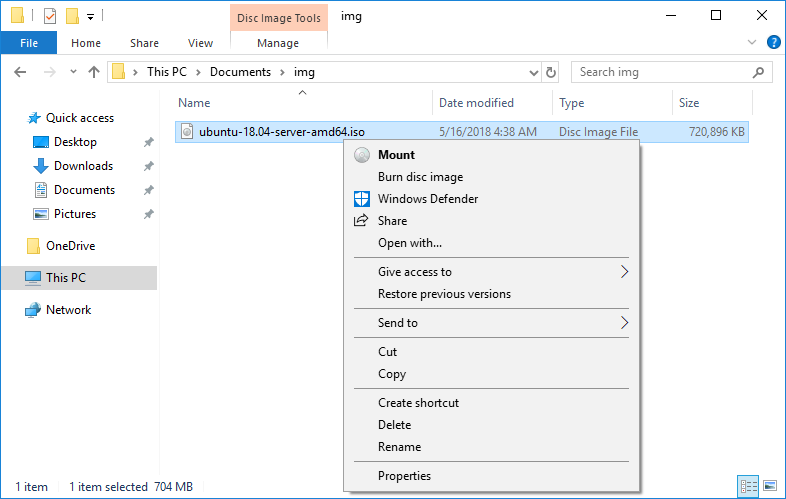The height and width of the screenshot is (499, 786).
Task: Expand the chevron after This PC in breadcrumb
Action: point(199,72)
